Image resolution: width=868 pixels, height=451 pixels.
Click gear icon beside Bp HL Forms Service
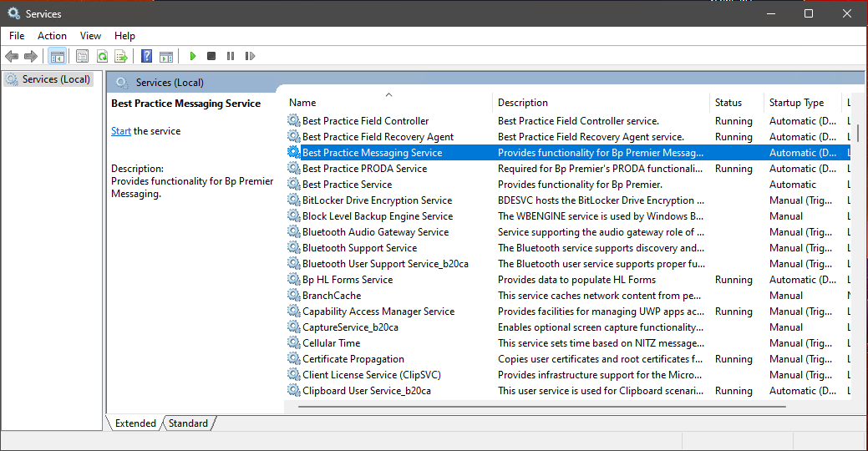pyautogui.click(x=293, y=279)
